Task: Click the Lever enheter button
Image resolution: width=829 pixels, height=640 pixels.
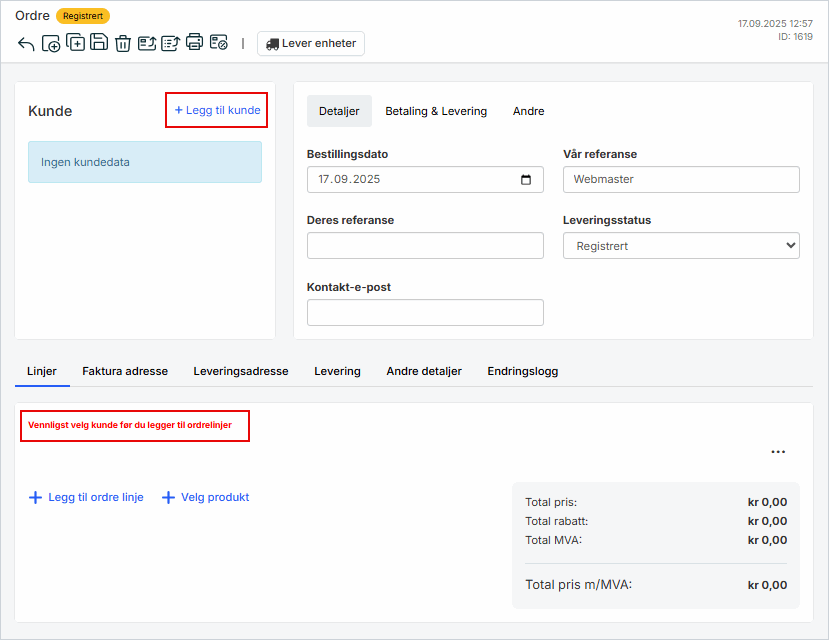Action: point(311,44)
